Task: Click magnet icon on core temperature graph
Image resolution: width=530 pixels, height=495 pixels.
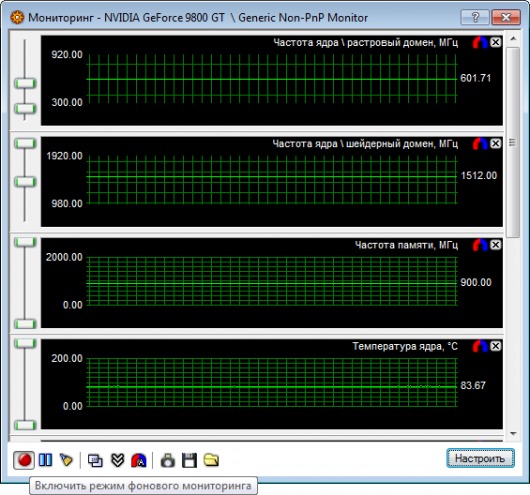Action: [480, 346]
